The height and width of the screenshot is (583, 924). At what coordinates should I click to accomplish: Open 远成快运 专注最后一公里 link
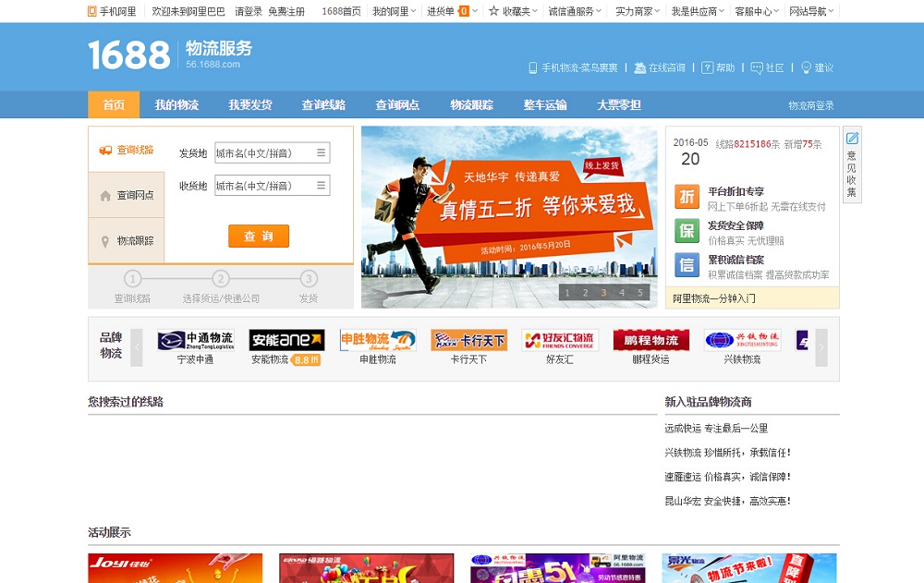point(717,429)
